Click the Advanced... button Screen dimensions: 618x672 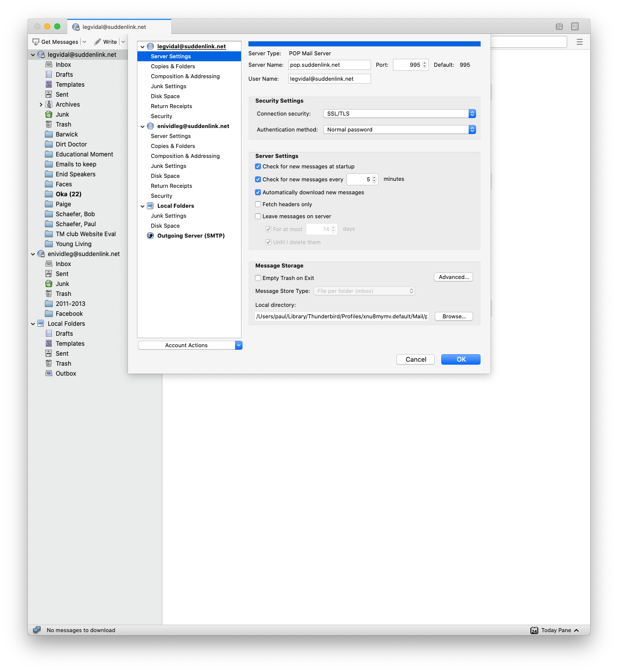click(x=454, y=277)
